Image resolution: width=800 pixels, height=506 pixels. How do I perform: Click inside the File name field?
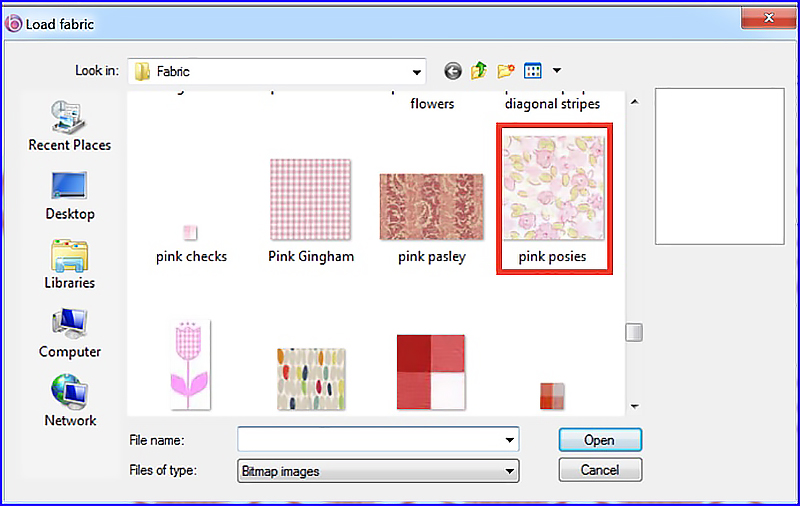tap(370, 439)
